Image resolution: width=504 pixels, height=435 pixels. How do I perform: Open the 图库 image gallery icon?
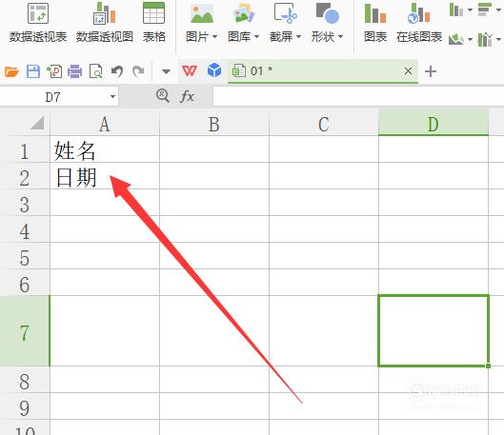[243, 13]
